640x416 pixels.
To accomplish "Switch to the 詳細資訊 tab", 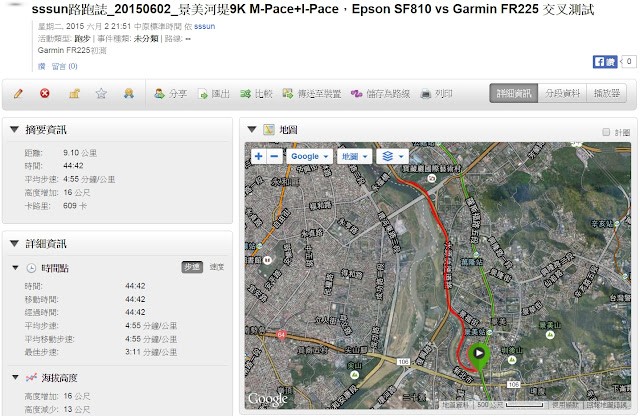I will (513, 93).
